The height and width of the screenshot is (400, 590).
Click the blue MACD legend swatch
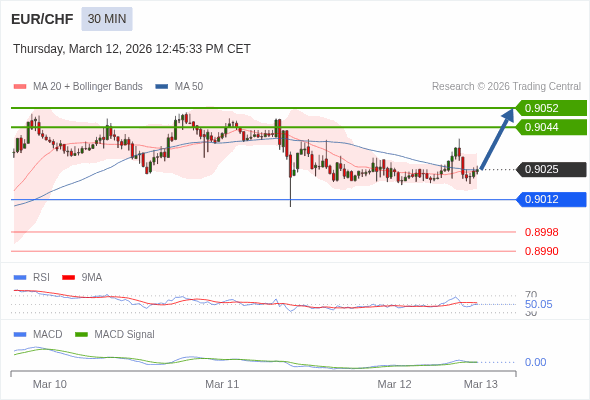click(20, 335)
